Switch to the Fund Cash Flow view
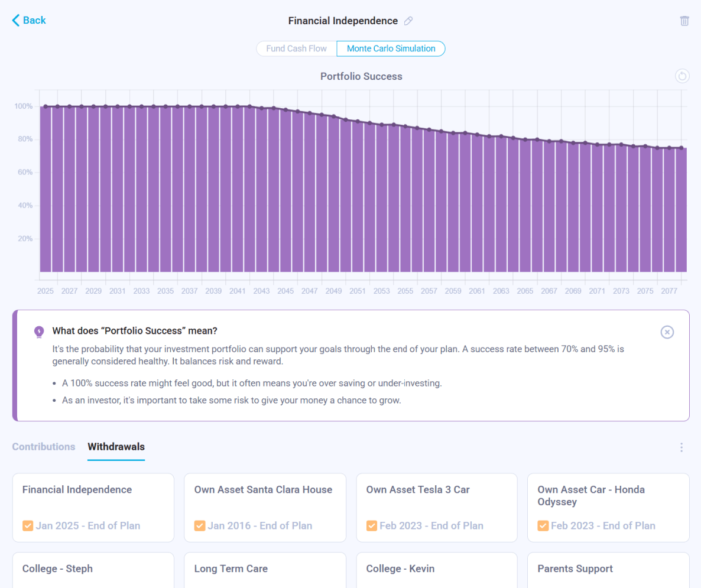701x588 pixels. (x=296, y=48)
